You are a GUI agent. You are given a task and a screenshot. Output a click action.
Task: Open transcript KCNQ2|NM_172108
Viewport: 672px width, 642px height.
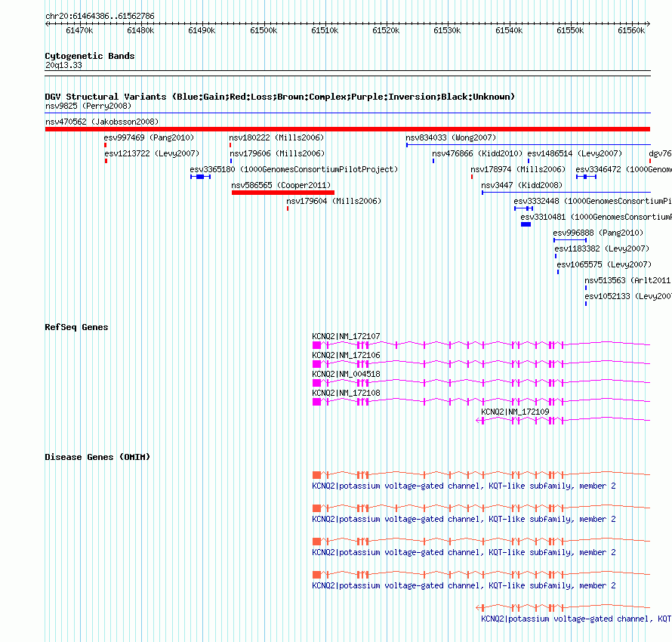tap(346, 393)
